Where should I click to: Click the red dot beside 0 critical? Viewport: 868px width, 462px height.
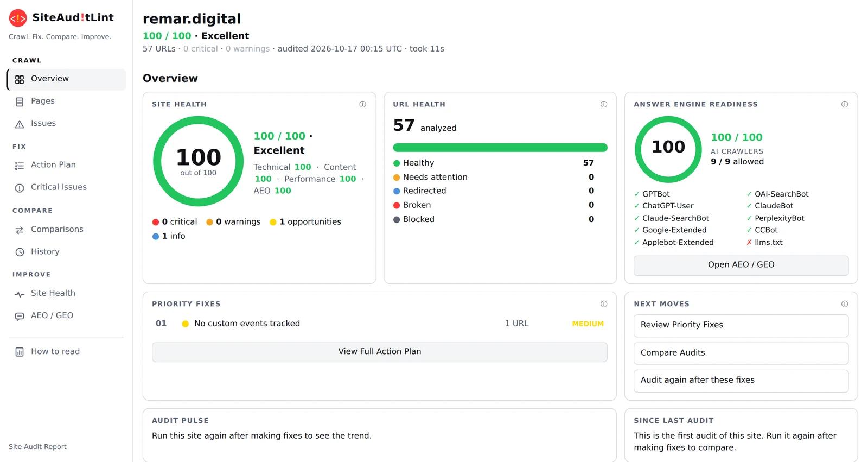[x=156, y=222]
